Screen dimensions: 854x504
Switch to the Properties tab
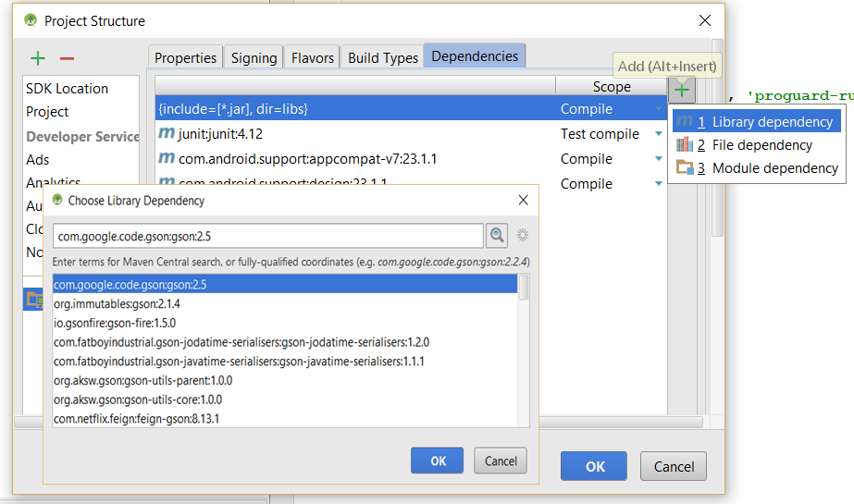coord(185,57)
